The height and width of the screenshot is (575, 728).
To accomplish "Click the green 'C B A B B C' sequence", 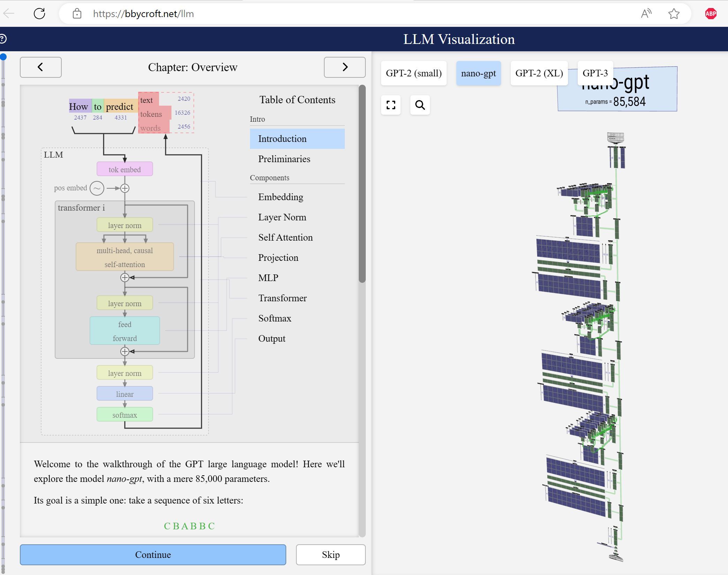I will point(189,526).
